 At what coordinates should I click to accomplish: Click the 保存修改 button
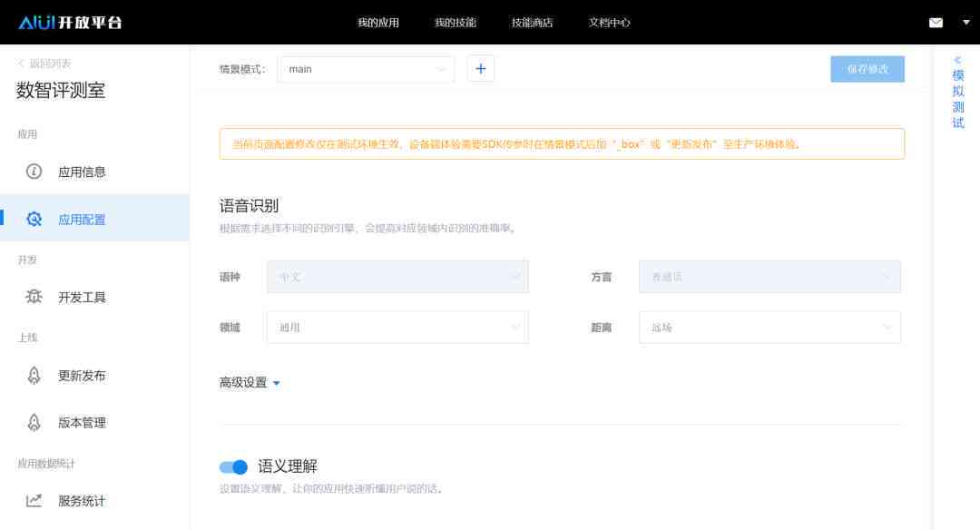pyautogui.click(x=867, y=69)
